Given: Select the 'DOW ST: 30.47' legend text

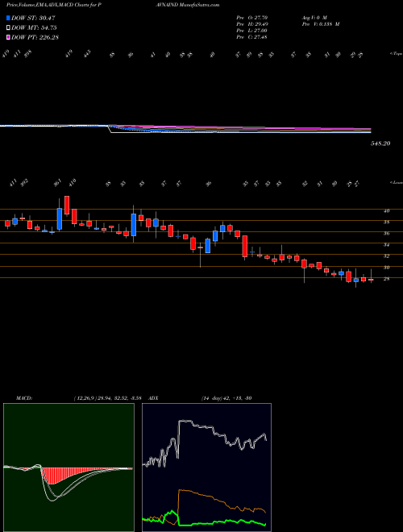Looking at the screenshot, I should click(33, 19).
